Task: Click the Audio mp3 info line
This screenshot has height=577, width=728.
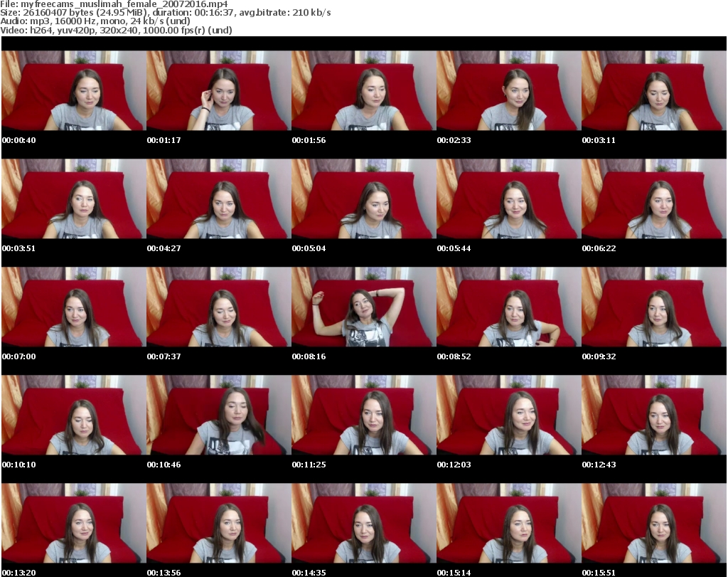Action: click(95, 21)
